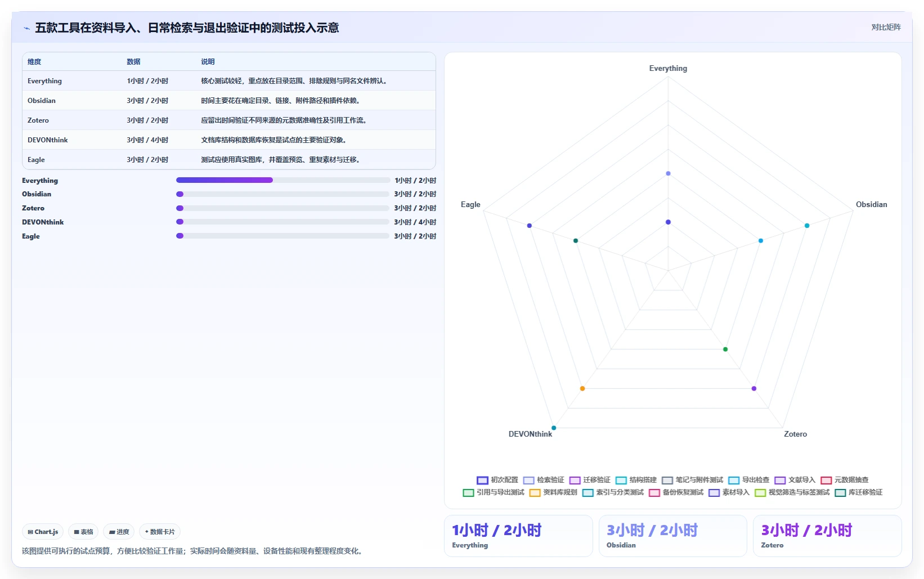Screen dimensions: 924x579
Task: Click the teal point at DEVONthink vertex
Action: 554,428
